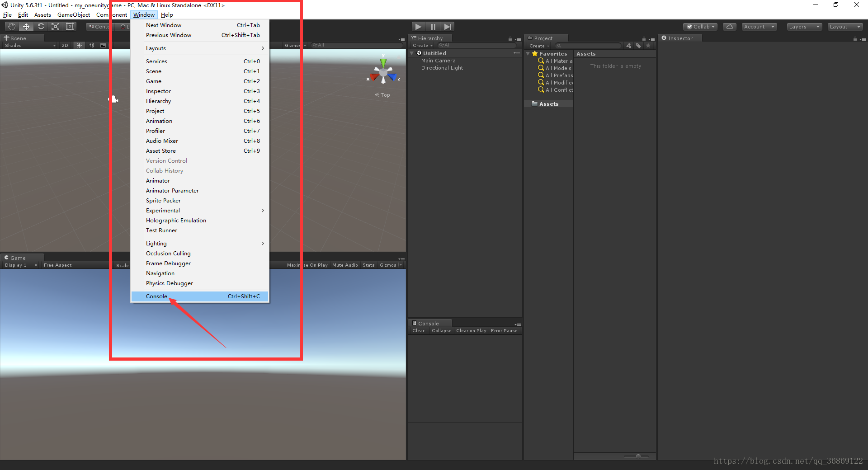Open the cloud Services icon button
The image size is (868, 470).
click(730, 27)
